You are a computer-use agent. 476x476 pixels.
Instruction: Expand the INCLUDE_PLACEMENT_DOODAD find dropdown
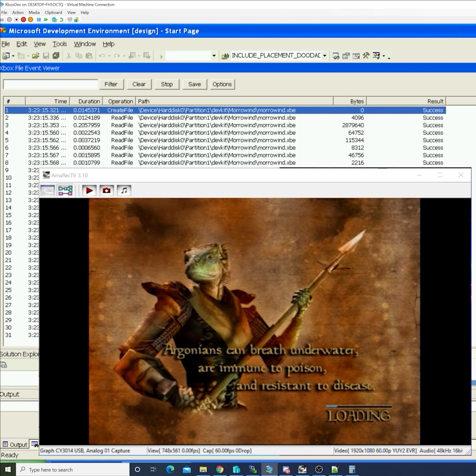[324, 56]
